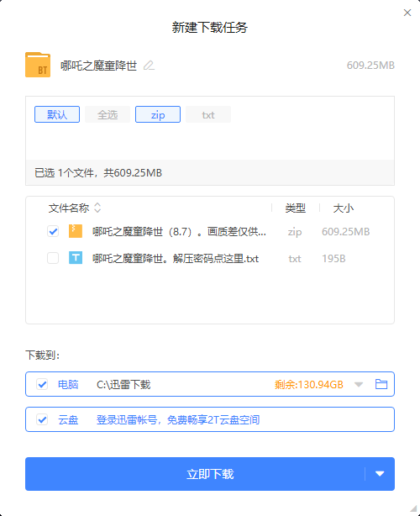Toggle the 云盘 checkbox

[x=42, y=419]
